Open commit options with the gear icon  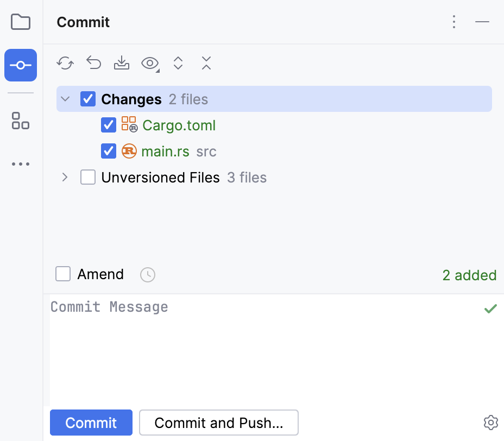490,423
